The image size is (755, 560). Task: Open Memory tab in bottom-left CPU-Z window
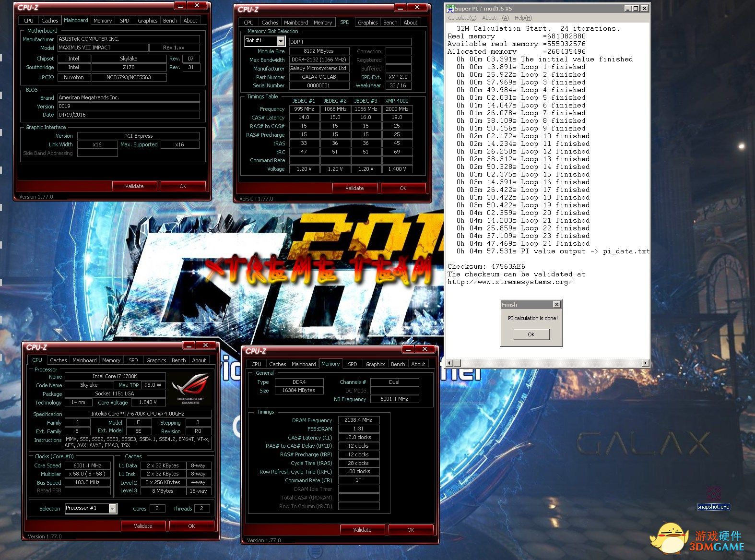click(111, 360)
